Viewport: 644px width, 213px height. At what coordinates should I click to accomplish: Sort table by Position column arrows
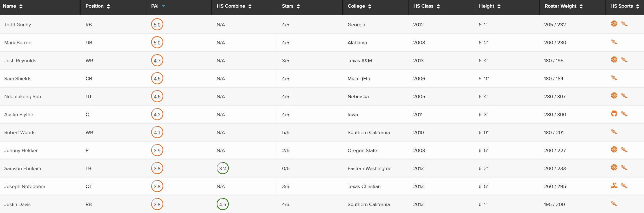tap(108, 7)
